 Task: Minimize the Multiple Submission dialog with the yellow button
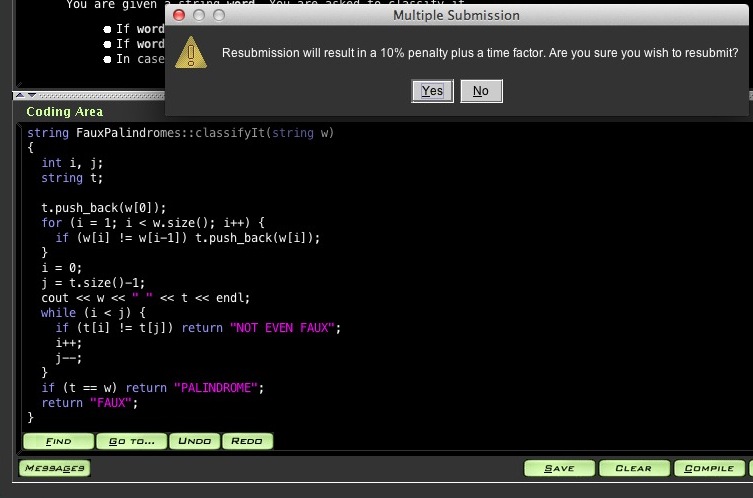click(198, 16)
